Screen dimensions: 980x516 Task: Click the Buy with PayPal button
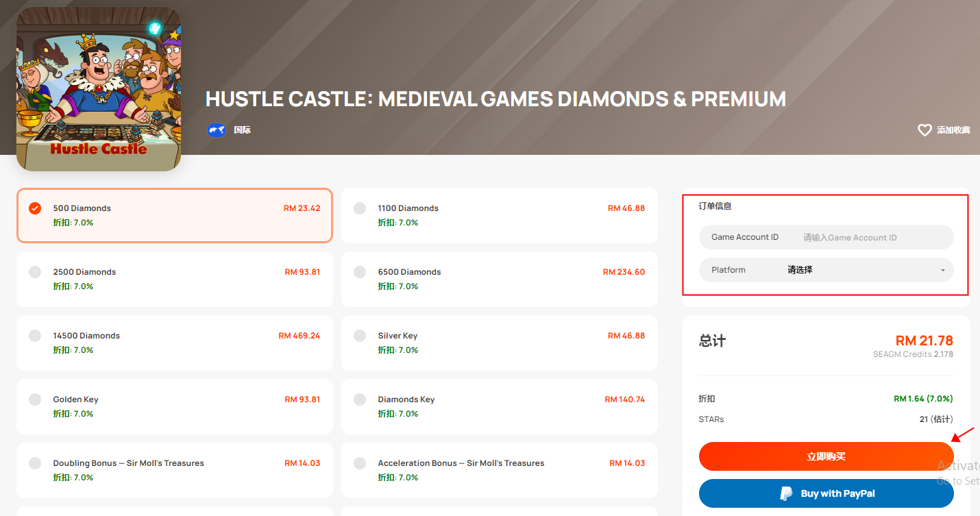826,493
